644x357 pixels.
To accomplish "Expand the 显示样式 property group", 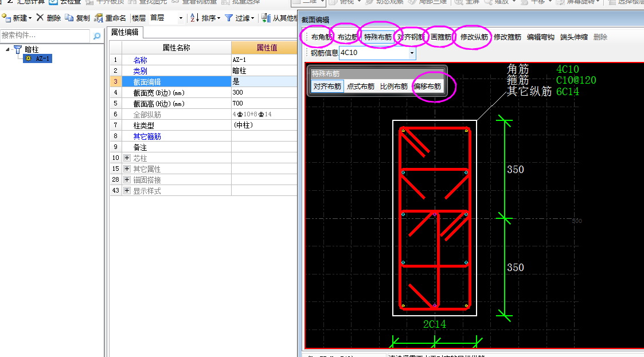I will click(x=127, y=190).
